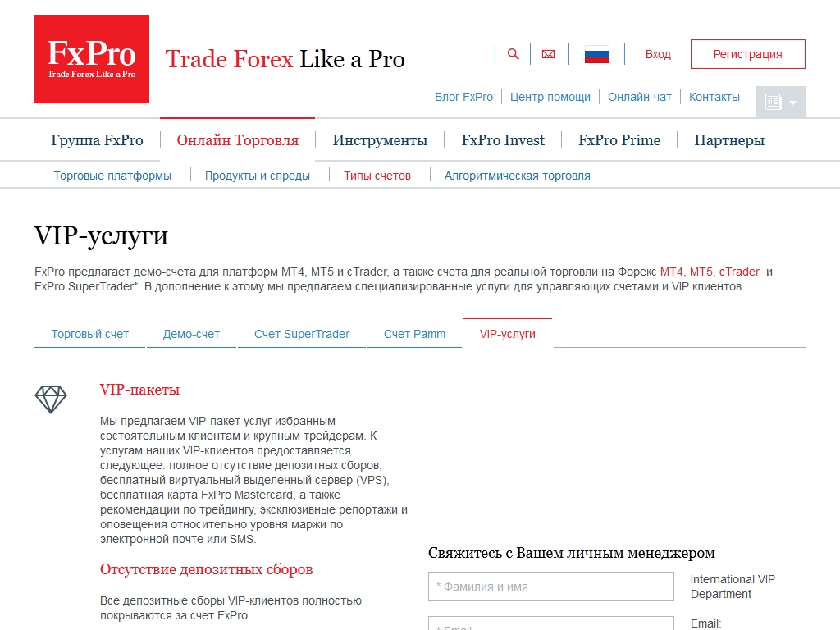Click the Вход login link

(x=658, y=54)
